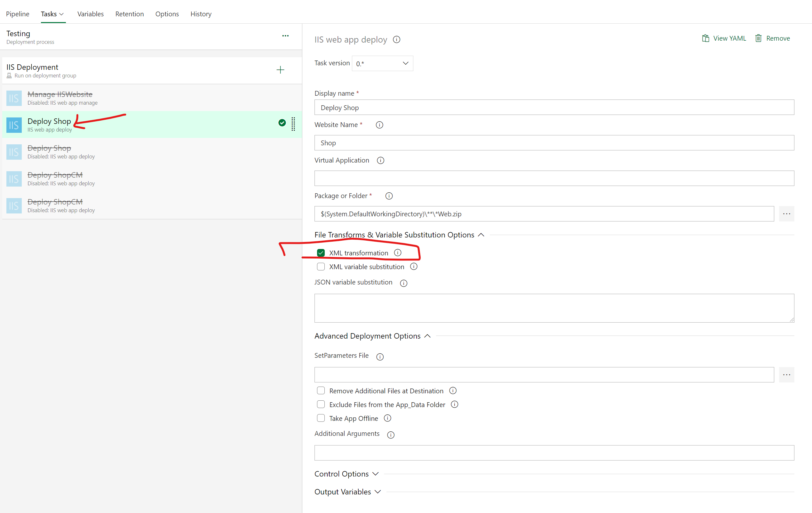The height and width of the screenshot is (513, 812).
Task: Add a task to IIS Deployment phase
Action: 281,69
